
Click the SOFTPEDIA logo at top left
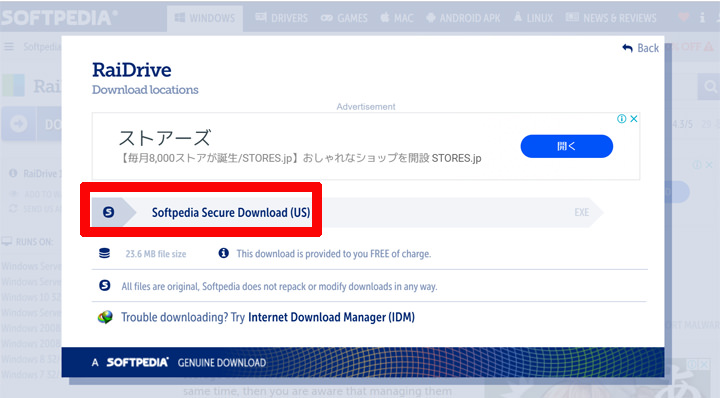[59, 18]
